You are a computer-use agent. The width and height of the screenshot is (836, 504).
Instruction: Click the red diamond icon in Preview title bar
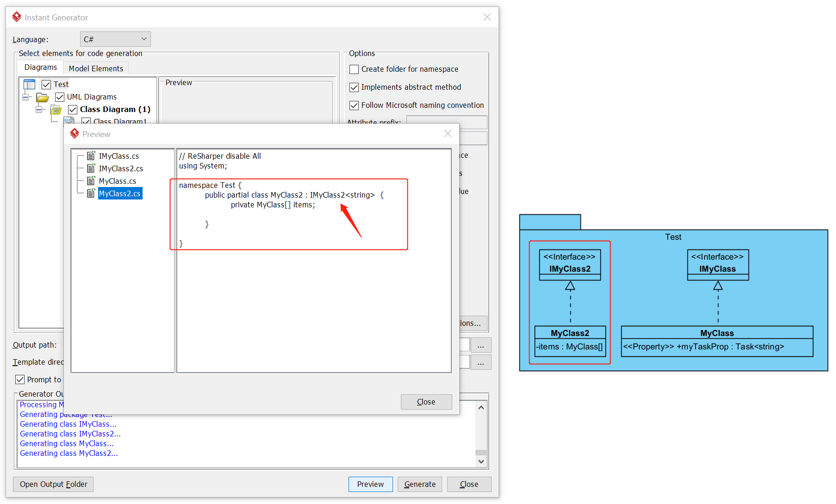[x=75, y=134]
